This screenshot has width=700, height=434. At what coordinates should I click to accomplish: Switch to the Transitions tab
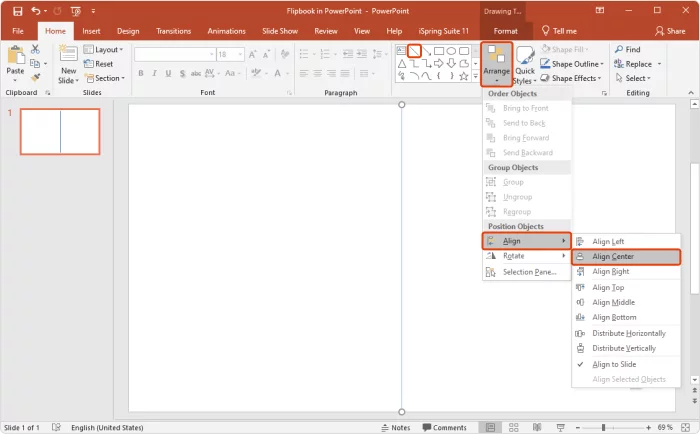click(174, 31)
